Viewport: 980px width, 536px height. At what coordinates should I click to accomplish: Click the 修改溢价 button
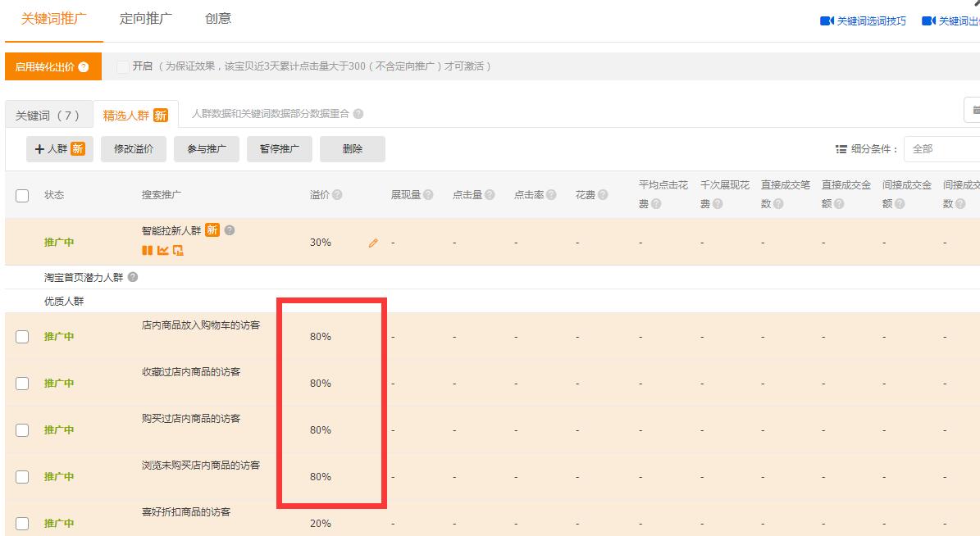[x=133, y=148]
